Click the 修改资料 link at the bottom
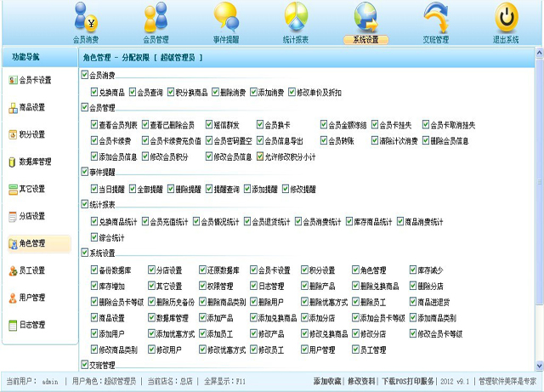 [x=362, y=381]
